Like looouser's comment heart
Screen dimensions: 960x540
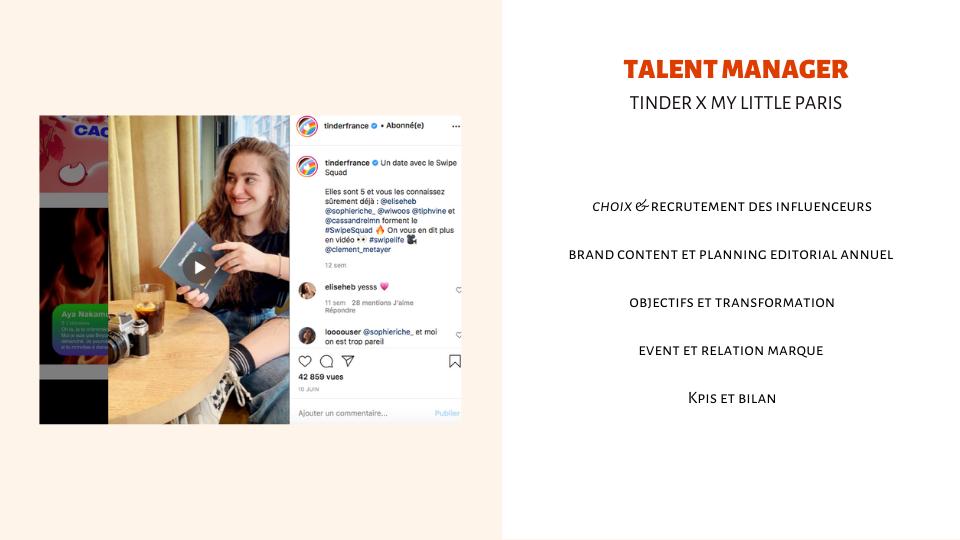pos(459,335)
